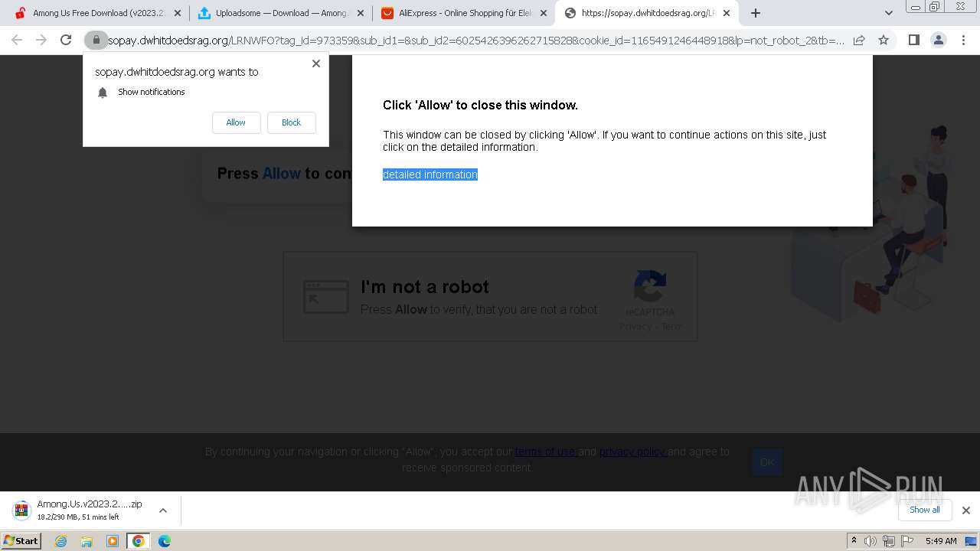Click the bell icon in the notification prompt
980x551 pixels.
[103, 93]
